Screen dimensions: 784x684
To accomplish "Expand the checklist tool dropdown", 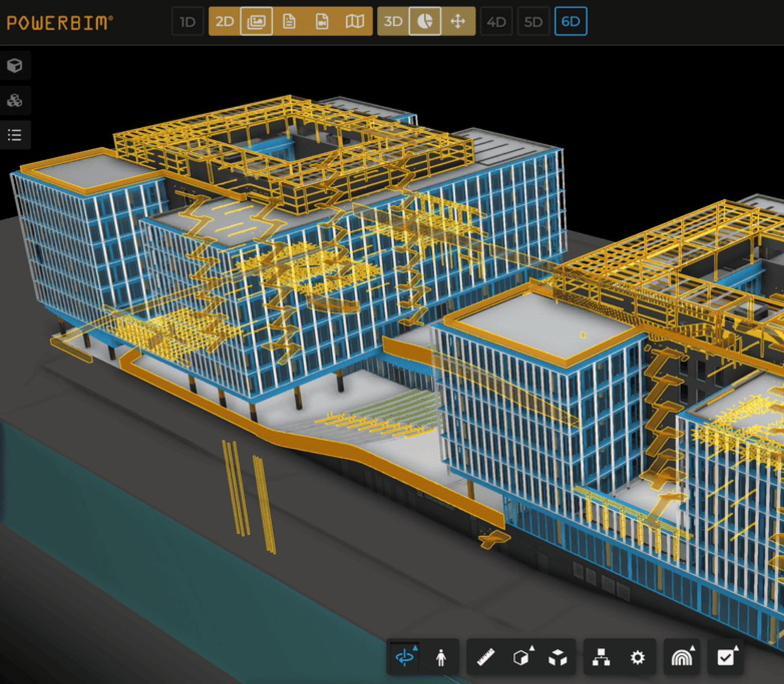I will (x=737, y=647).
